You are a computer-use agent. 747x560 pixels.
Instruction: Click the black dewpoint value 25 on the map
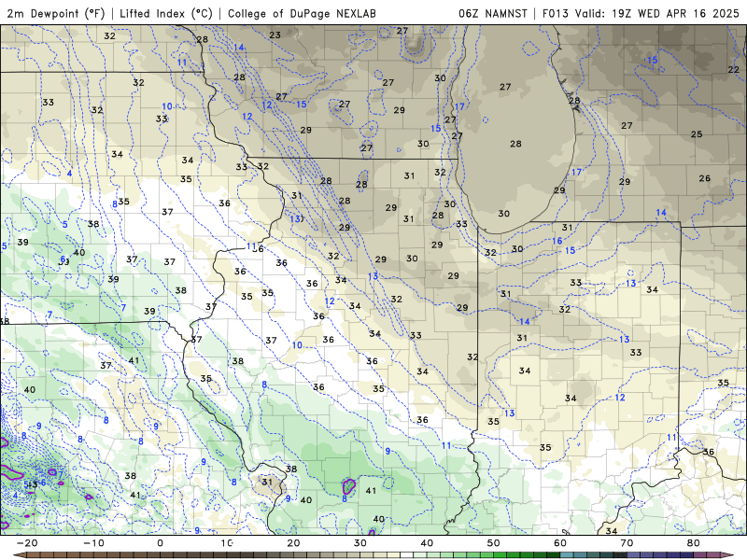tap(697, 134)
